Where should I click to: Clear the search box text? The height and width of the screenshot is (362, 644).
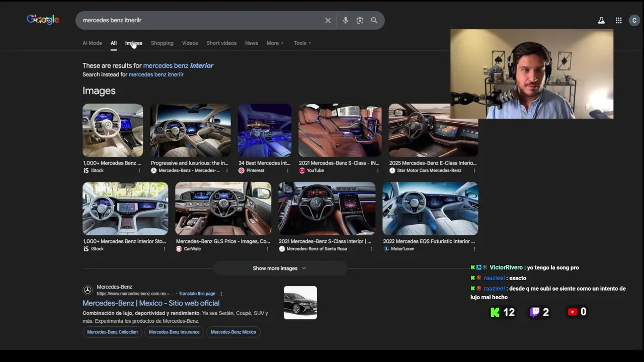pos(328,20)
